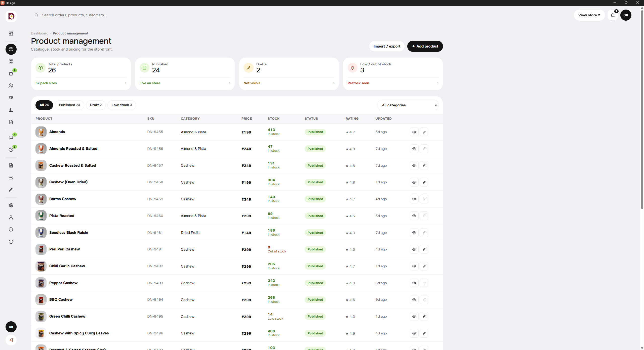This screenshot has width=644, height=350.
Task: Expand the Not visible drafts link
Action: pos(289,83)
